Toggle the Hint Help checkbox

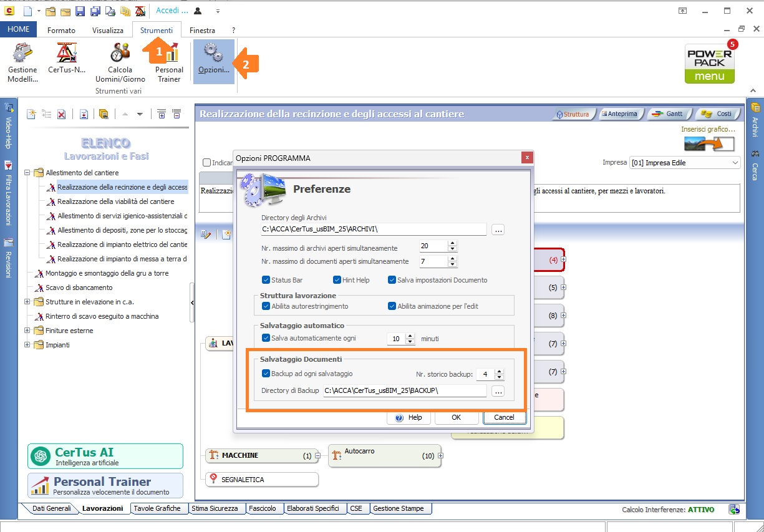[337, 280]
